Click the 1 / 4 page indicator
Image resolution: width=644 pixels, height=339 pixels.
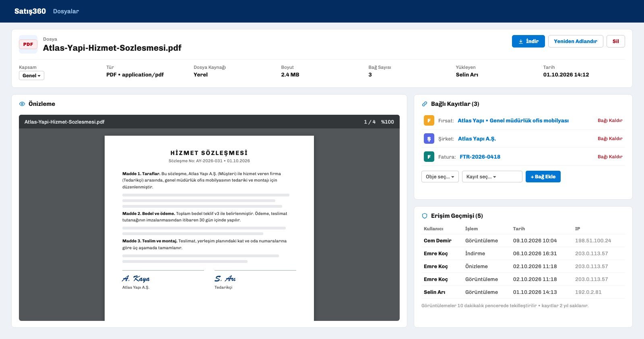[x=369, y=122]
